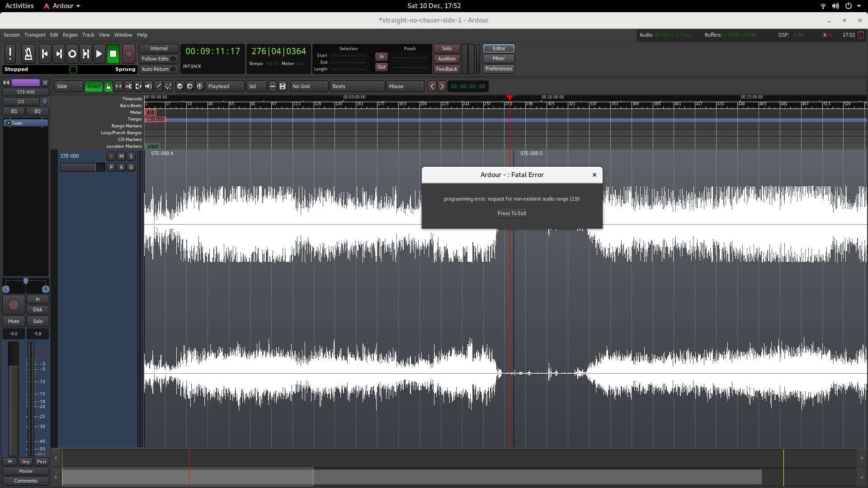Select the Audition speaker tool
Image resolution: width=868 pixels, height=488 pixels.
click(148, 86)
